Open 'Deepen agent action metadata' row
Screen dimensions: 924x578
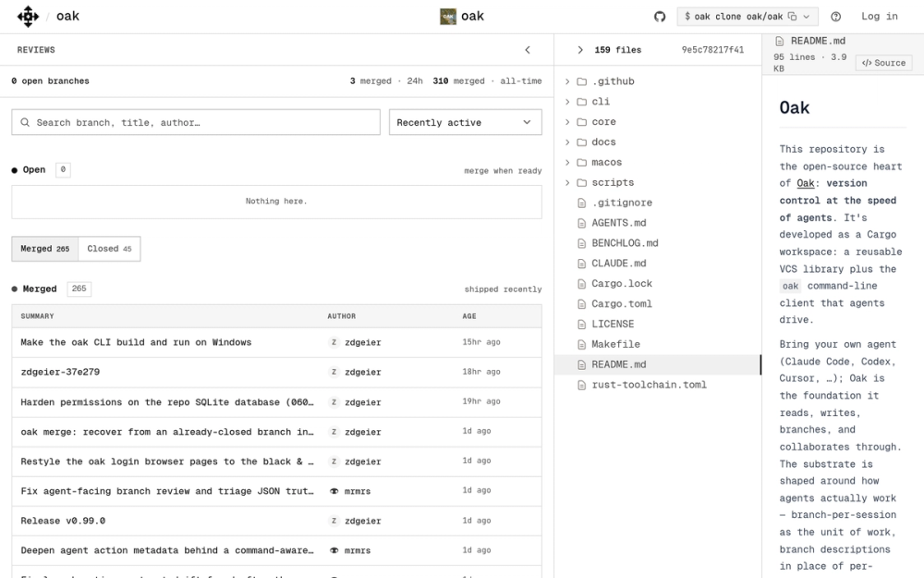tap(276, 550)
